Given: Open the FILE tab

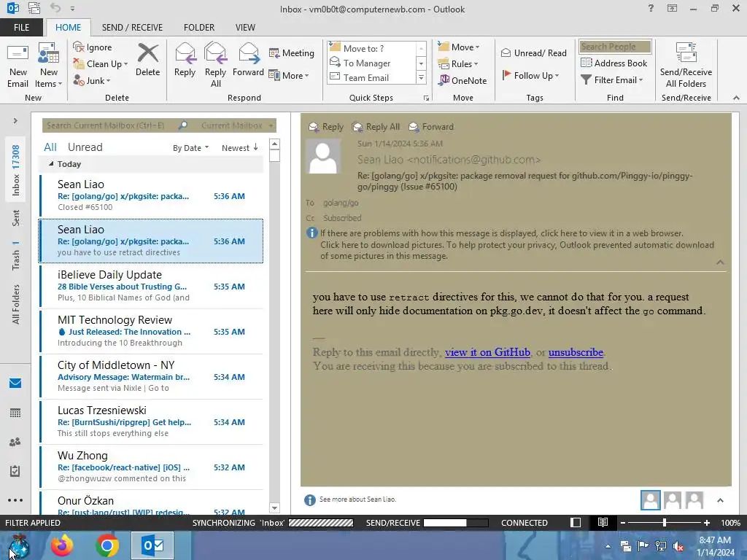Looking at the screenshot, I should pyautogui.click(x=21, y=27).
